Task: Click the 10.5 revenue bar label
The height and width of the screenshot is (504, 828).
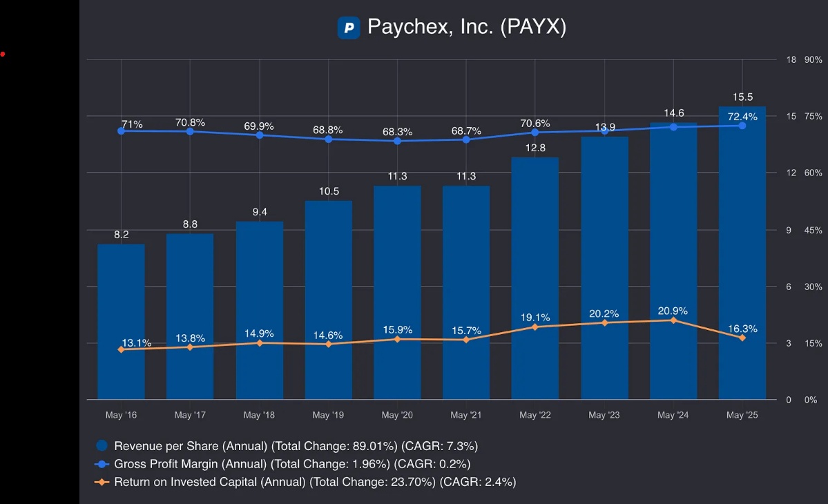Action: [329, 191]
